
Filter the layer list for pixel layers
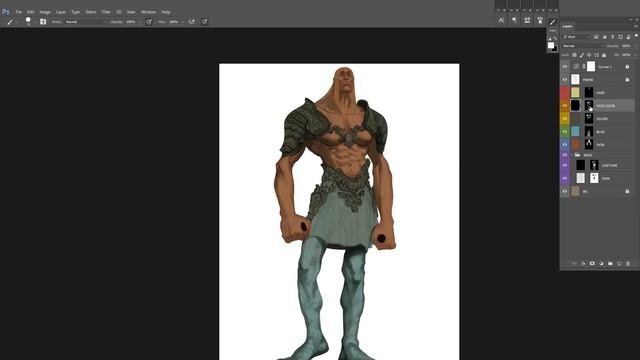[x=596, y=37]
